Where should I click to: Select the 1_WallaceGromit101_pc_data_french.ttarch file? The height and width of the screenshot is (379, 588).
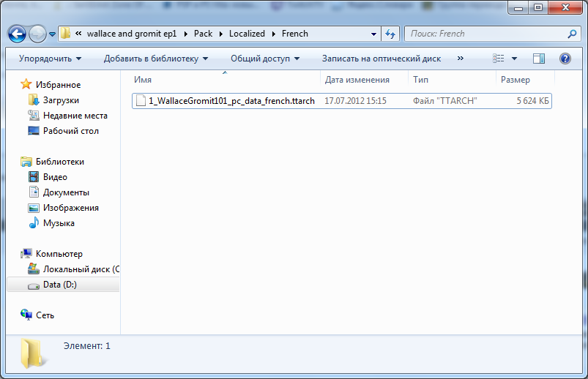coord(231,101)
